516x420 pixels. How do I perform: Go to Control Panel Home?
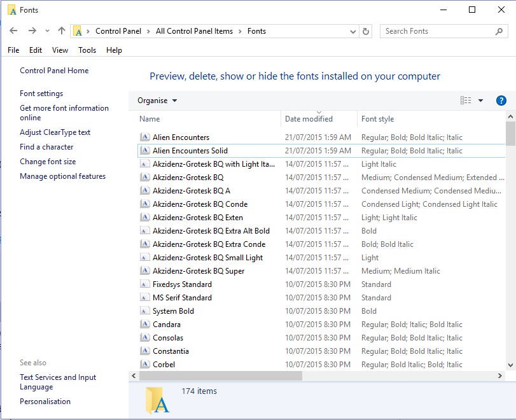54,71
